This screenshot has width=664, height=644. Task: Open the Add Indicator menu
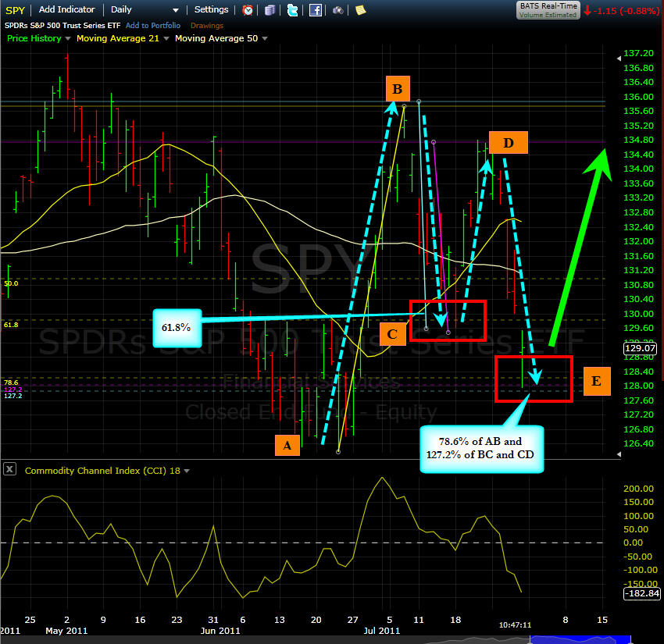(x=67, y=9)
